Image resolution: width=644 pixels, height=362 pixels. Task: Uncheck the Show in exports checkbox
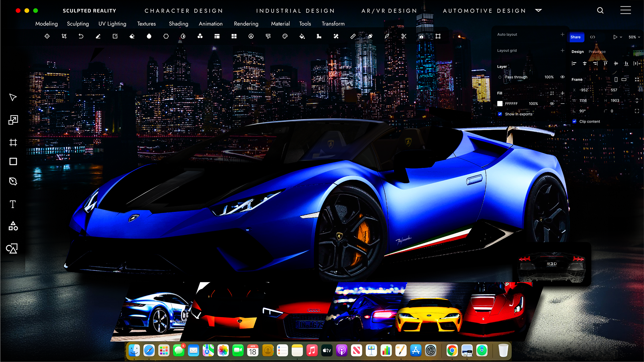(x=500, y=114)
